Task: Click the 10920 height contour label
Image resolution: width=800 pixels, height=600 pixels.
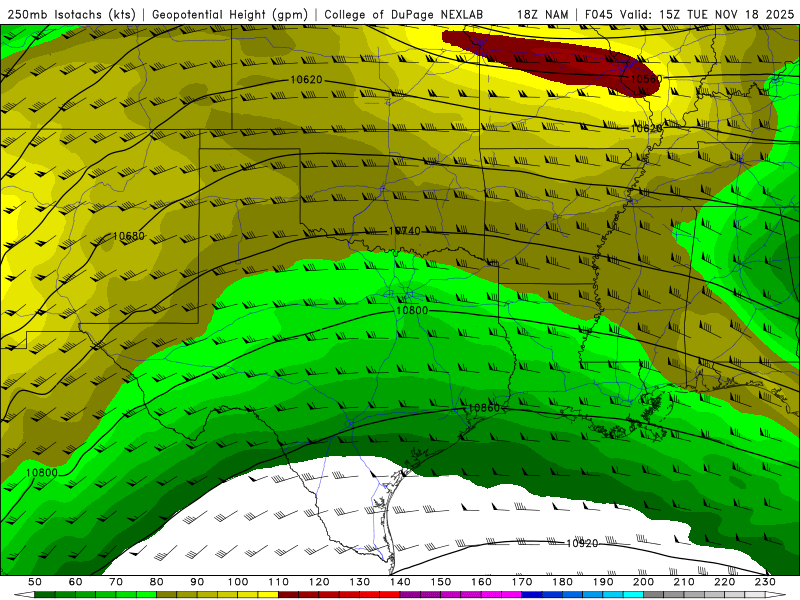Action: click(582, 543)
